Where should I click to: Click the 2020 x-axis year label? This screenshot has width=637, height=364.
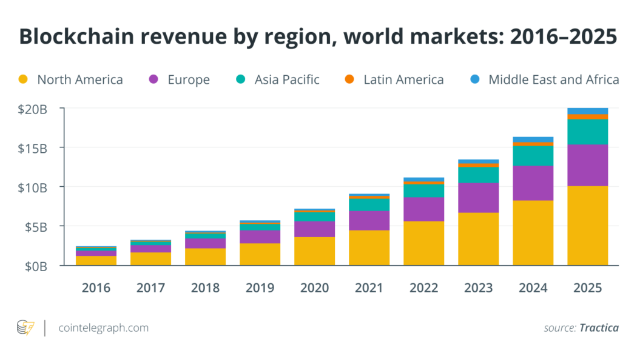click(314, 288)
